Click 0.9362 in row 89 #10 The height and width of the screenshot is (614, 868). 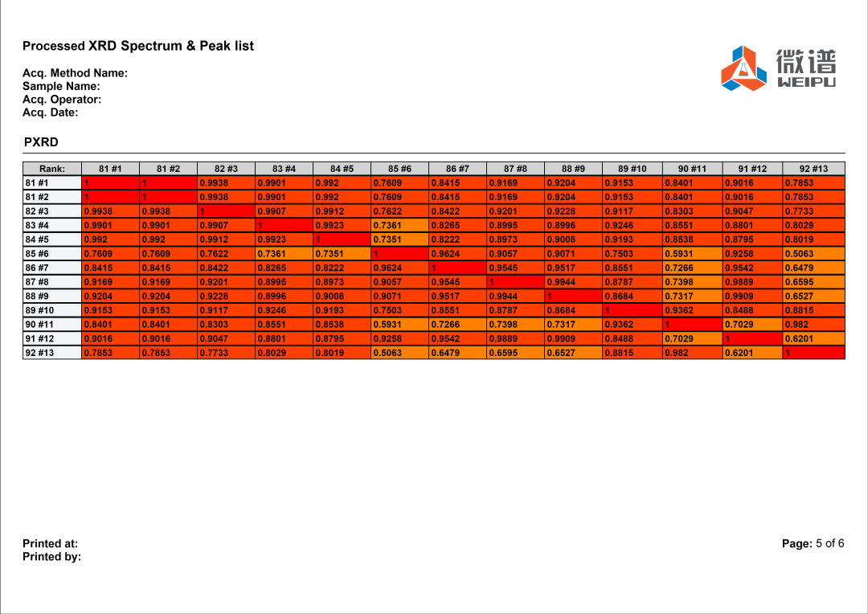click(692, 310)
